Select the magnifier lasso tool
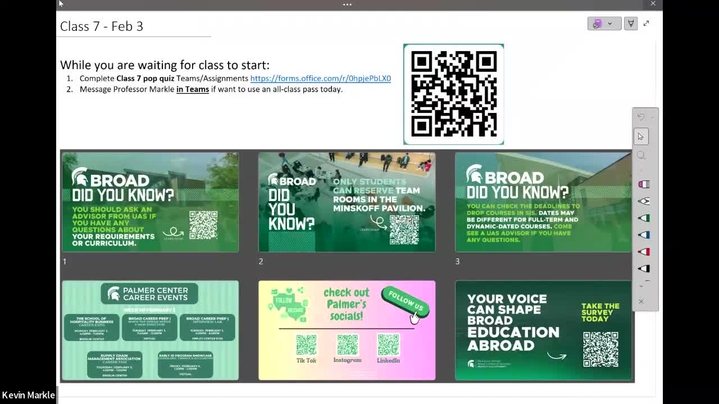Screen dimensions: 719x404 [x=642, y=155]
